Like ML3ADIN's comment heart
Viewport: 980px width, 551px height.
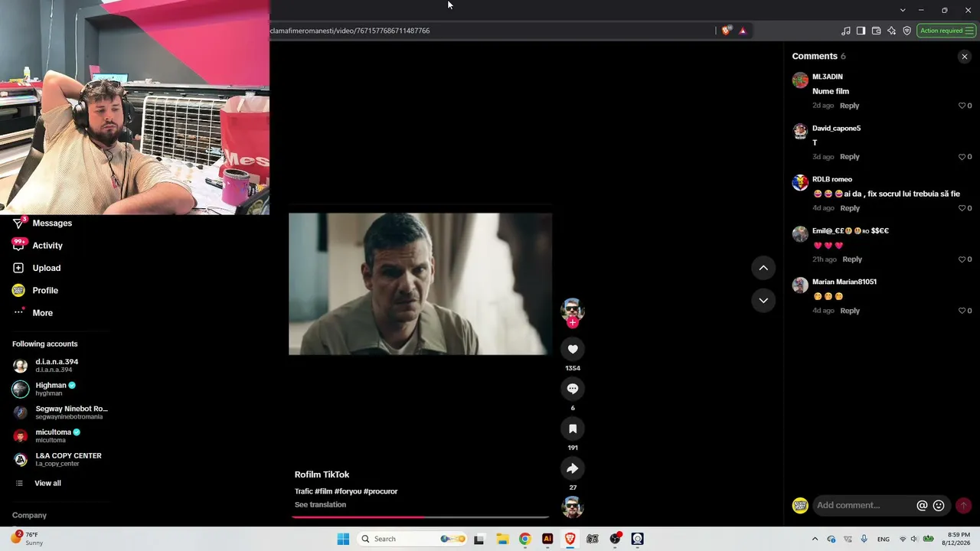pos(962,106)
